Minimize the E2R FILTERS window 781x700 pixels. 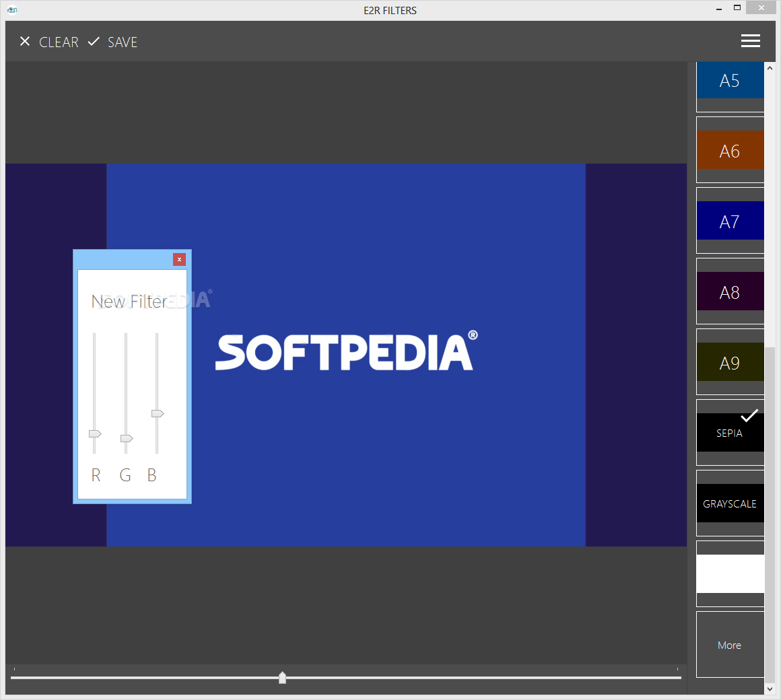point(719,9)
